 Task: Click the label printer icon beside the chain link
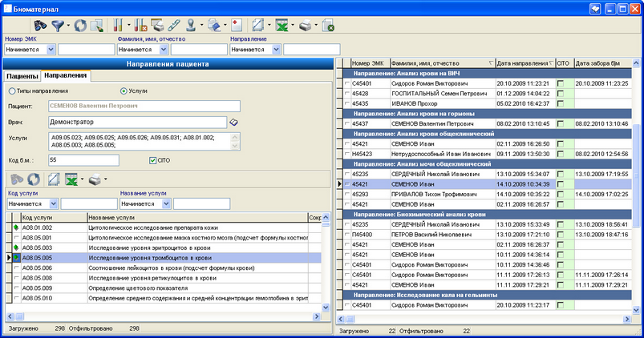point(157,26)
